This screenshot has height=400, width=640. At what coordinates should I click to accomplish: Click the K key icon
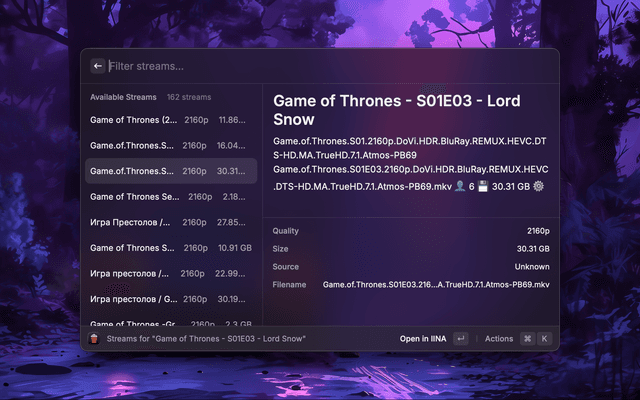545,339
